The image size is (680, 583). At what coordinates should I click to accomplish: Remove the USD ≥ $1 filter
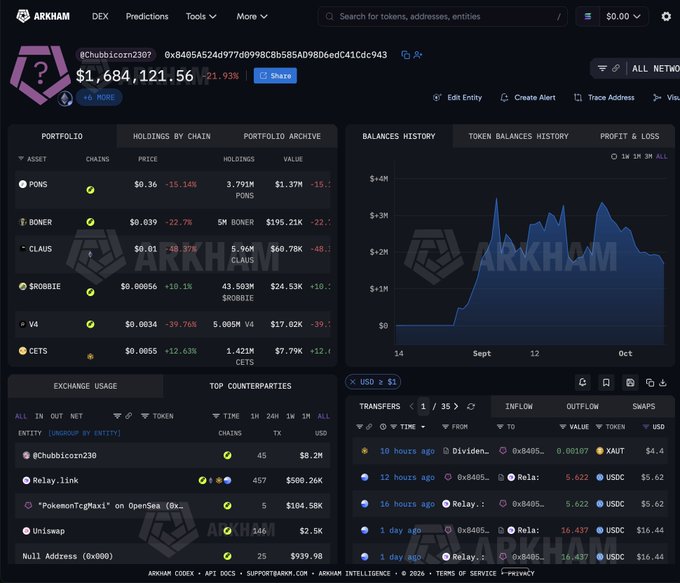[353, 382]
